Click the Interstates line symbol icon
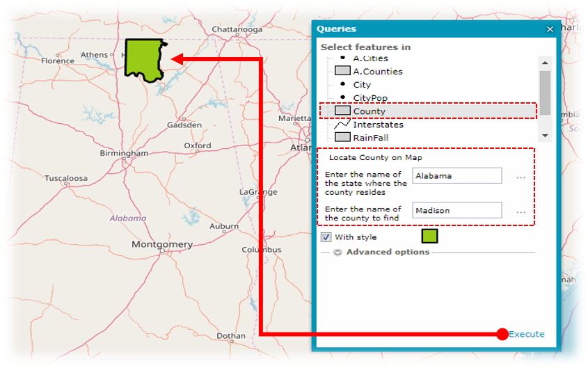 click(x=342, y=125)
